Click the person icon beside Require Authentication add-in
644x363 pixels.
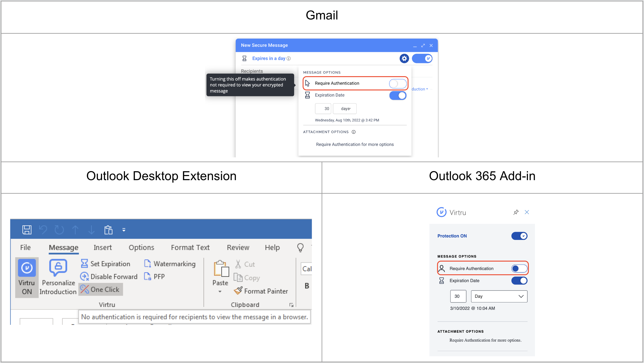pyautogui.click(x=442, y=268)
